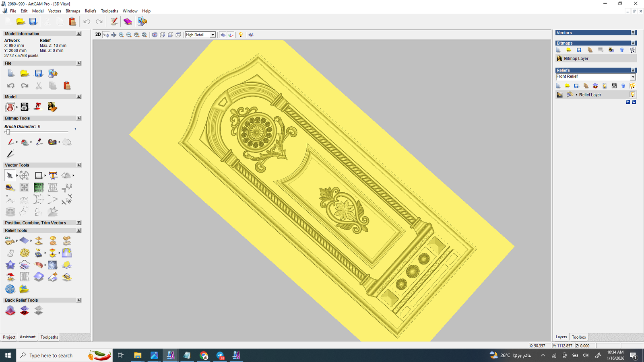Click the Create Vector Text tool

53,175
